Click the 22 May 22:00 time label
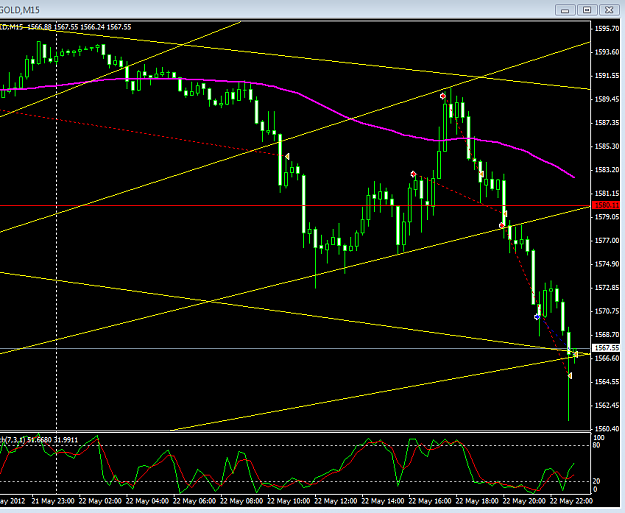Viewport: 625px width, 513px height. [x=571, y=501]
